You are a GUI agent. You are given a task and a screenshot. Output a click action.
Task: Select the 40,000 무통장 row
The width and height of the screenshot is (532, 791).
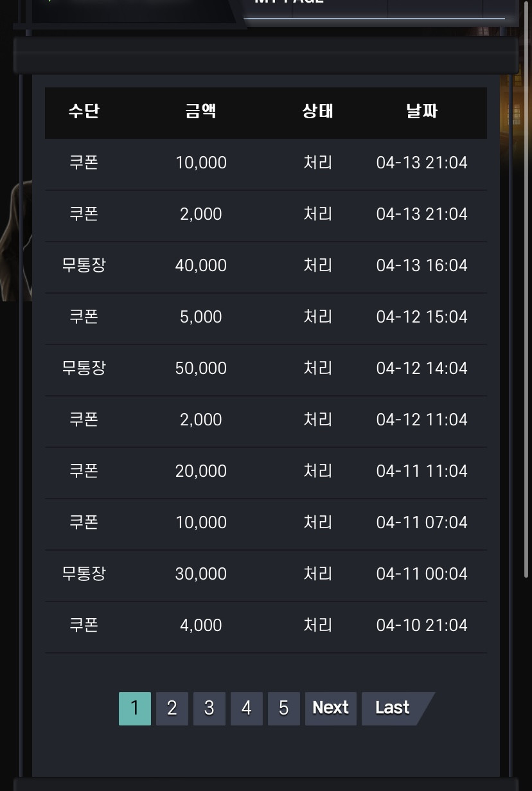click(x=266, y=265)
